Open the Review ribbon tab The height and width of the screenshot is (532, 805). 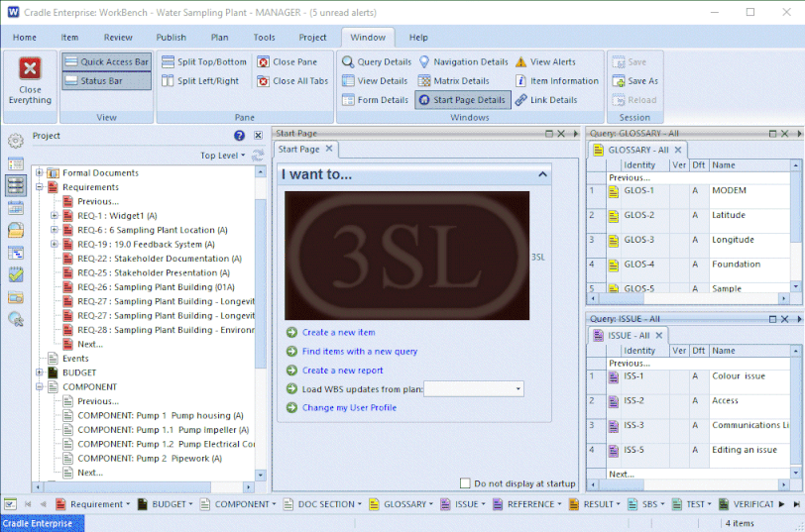pos(118,38)
